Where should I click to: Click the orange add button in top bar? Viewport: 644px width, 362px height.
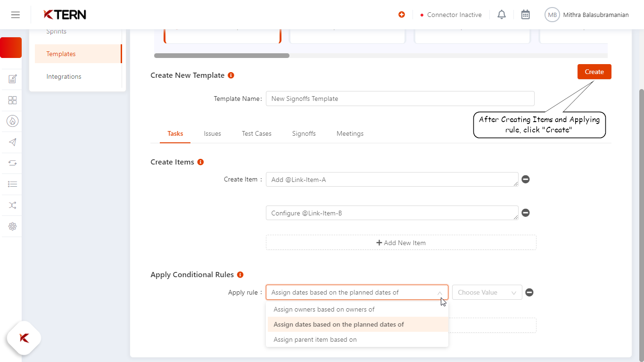coord(401,15)
